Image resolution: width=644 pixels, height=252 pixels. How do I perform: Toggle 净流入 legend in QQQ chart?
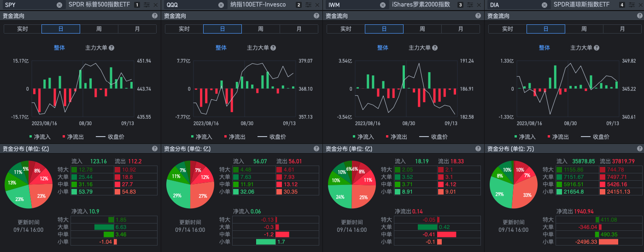click(x=202, y=137)
